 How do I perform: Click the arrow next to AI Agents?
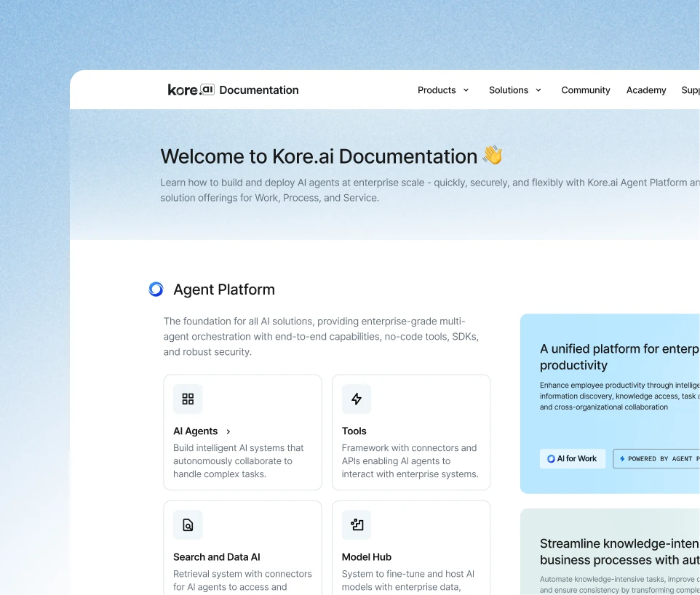click(x=228, y=431)
